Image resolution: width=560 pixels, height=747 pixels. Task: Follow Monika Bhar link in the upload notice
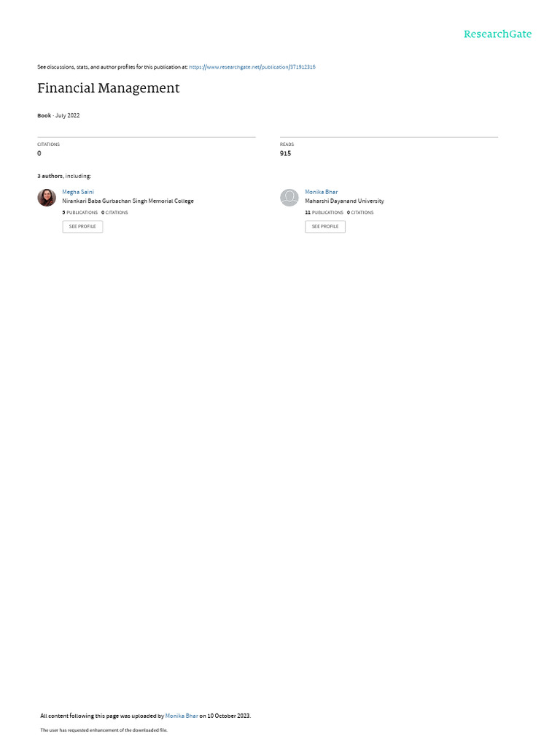(182, 716)
